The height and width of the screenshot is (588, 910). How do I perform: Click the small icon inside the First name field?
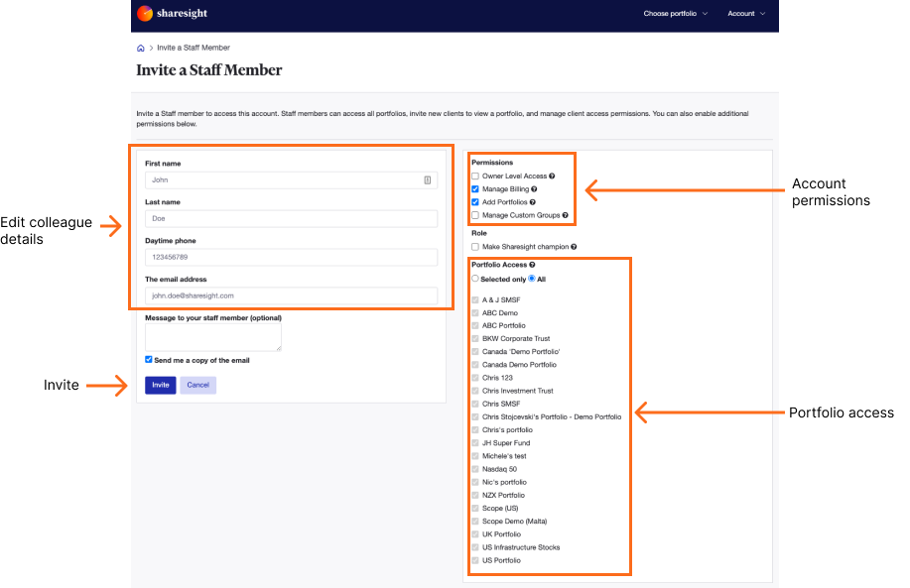(x=428, y=179)
